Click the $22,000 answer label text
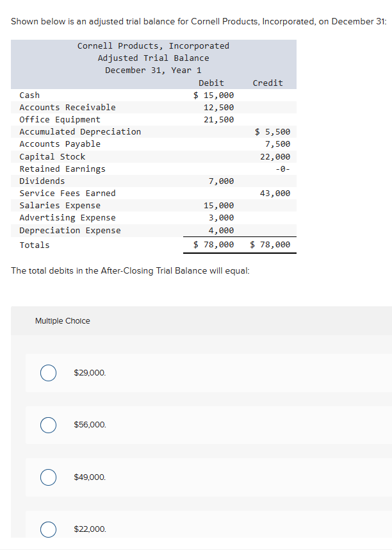Viewport: 392px width, 553px height. pyautogui.click(x=89, y=529)
